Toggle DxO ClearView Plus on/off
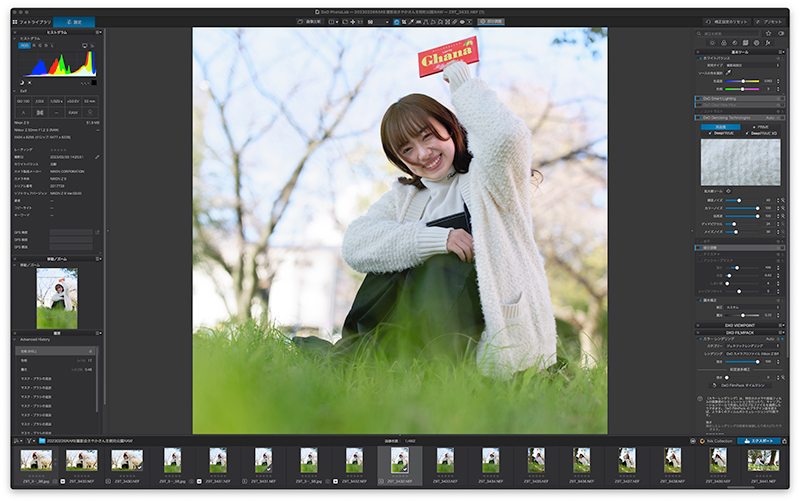Viewport: 800px width, 502px height. (699, 105)
